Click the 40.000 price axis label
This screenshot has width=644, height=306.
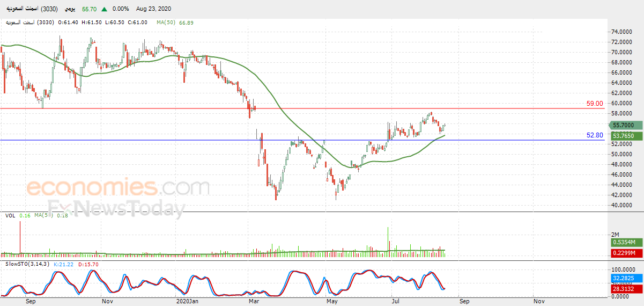[x=621, y=205]
